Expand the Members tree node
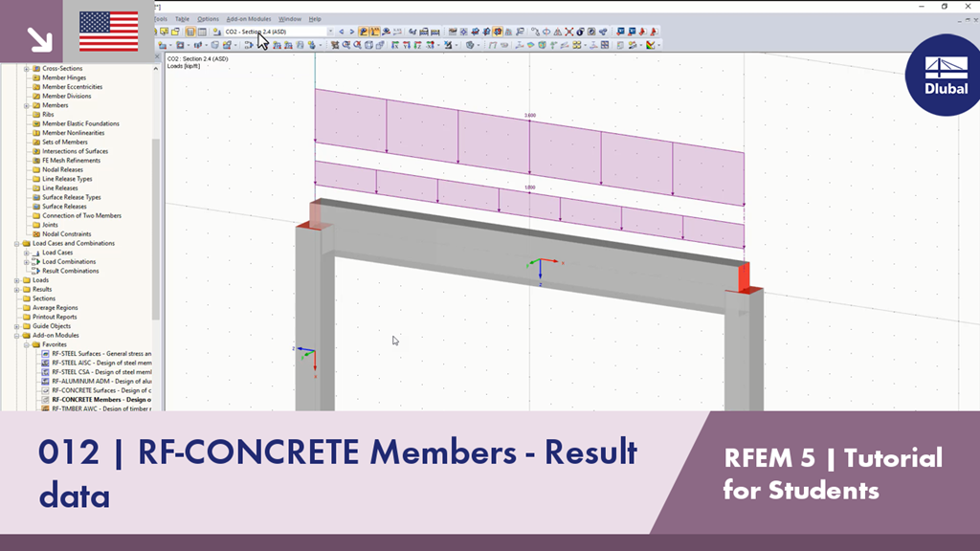 [x=26, y=105]
